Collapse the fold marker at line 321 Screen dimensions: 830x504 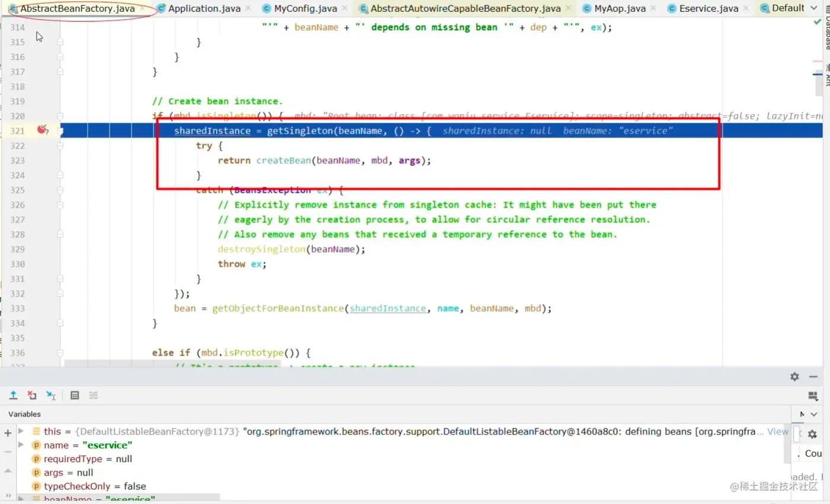[x=60, y=130]
